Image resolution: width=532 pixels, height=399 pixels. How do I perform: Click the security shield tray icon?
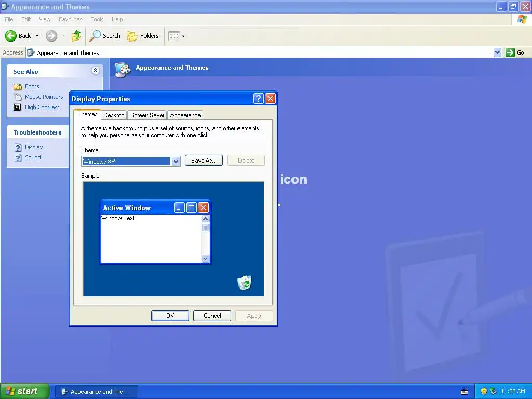tap(484, 391)
